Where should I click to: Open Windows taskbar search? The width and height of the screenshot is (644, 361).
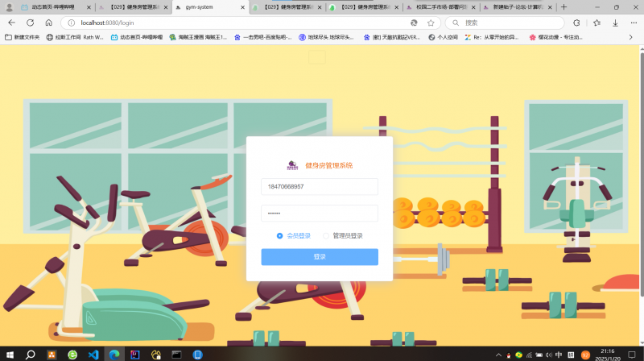pos(30,355)
